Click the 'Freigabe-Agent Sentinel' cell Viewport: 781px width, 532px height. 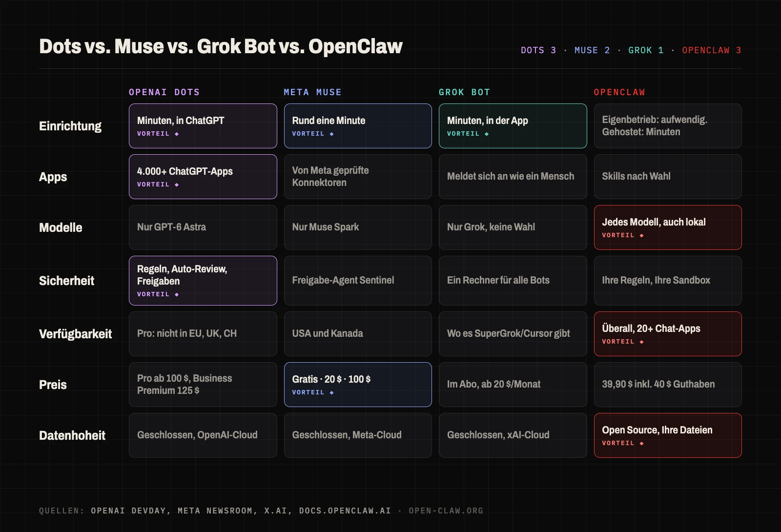(x=358, y=281)
